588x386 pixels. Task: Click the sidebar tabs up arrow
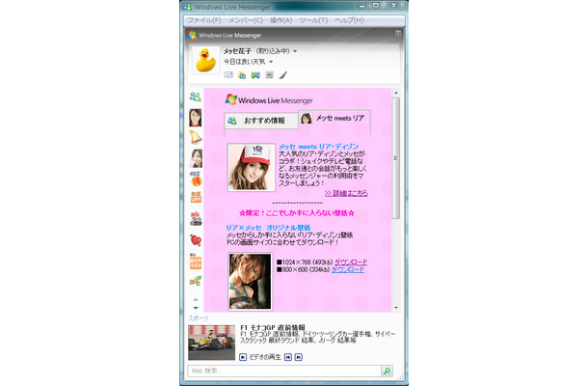click(x=196, y=300)
